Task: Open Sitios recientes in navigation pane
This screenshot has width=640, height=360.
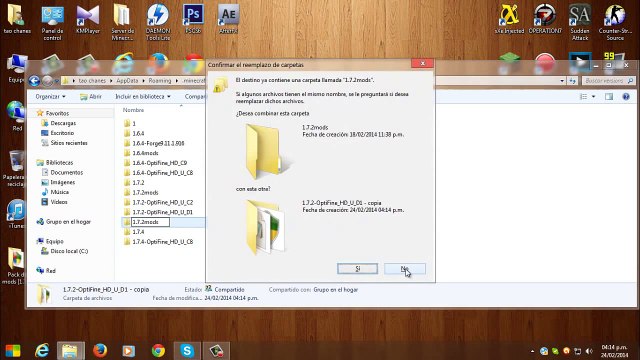Action: point(69,143)
